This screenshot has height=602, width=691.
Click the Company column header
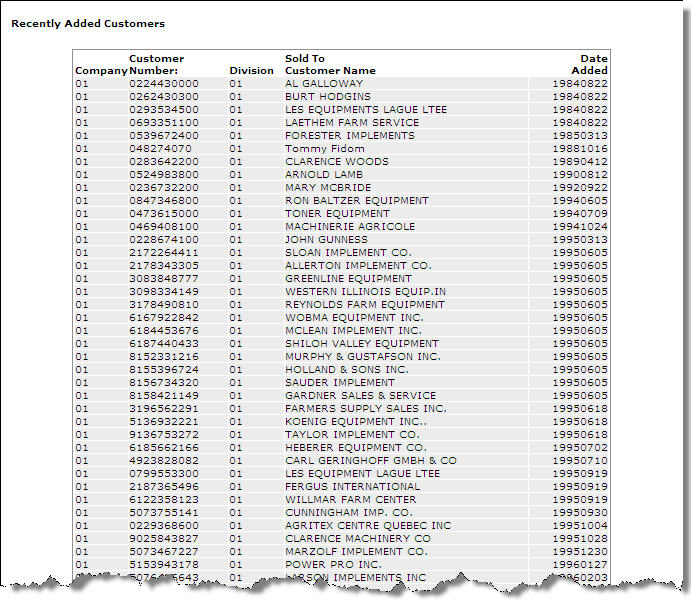click(101, 71)
